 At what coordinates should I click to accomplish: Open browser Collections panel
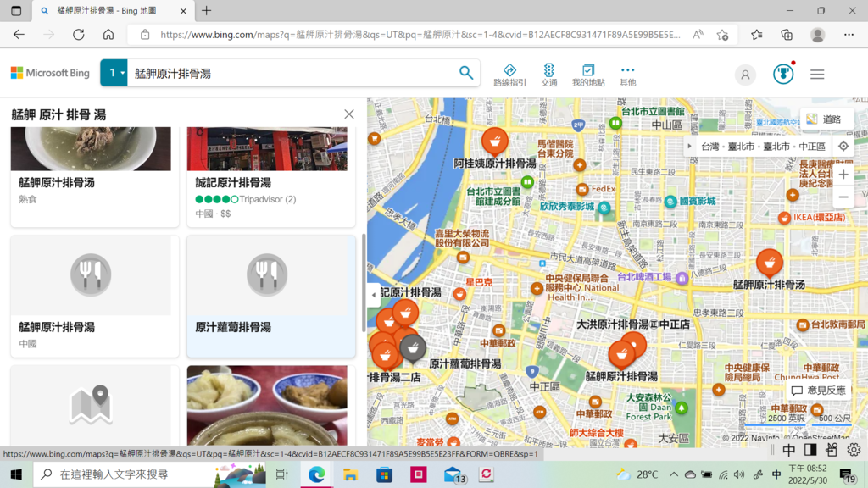(787, 34)
